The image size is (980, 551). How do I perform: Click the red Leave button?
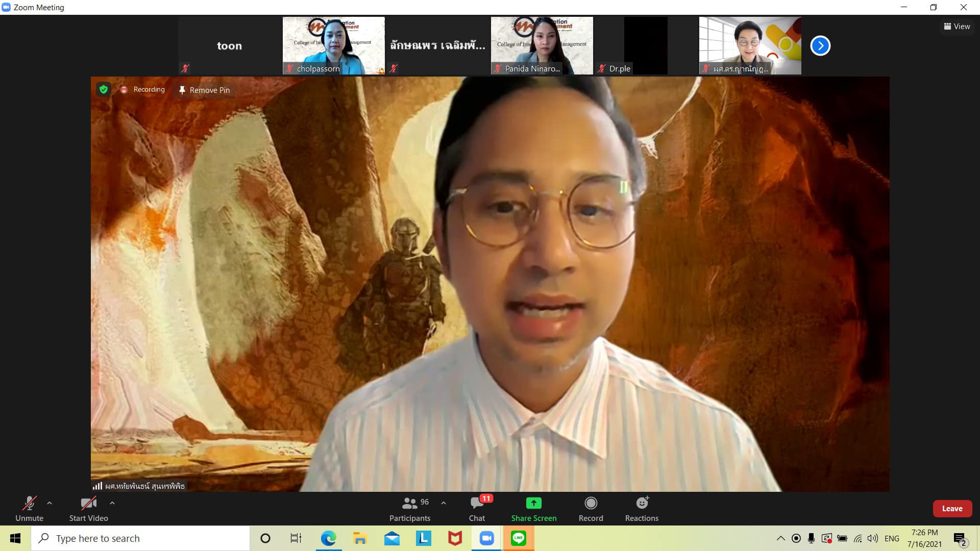[952, 509]
